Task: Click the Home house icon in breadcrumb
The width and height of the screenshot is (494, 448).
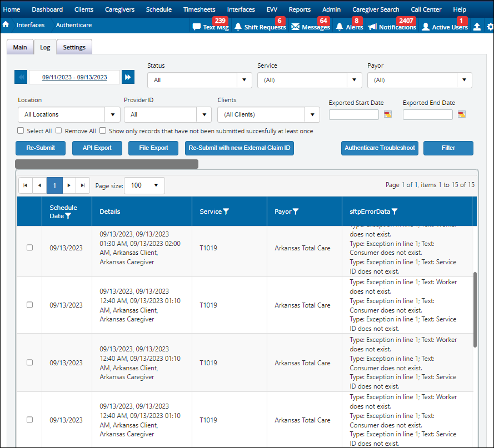Action: tap(6, 24)
